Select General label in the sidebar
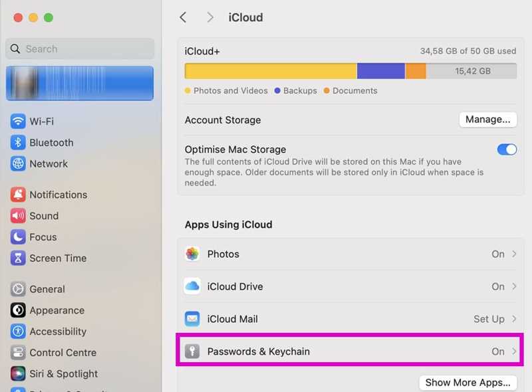Viewport: 532px width, 392px height. (x=47, y=289)
